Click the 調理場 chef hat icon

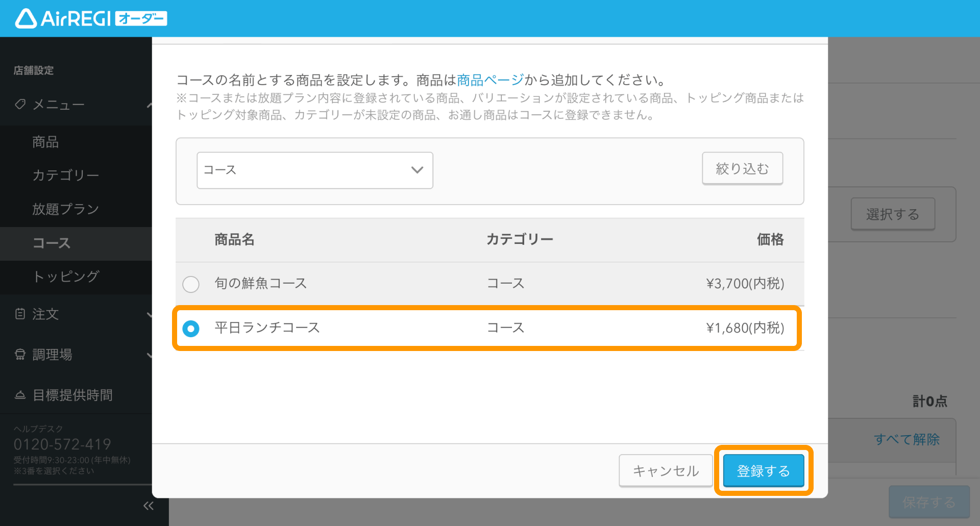pyautogui.click(x=20, y=355)
